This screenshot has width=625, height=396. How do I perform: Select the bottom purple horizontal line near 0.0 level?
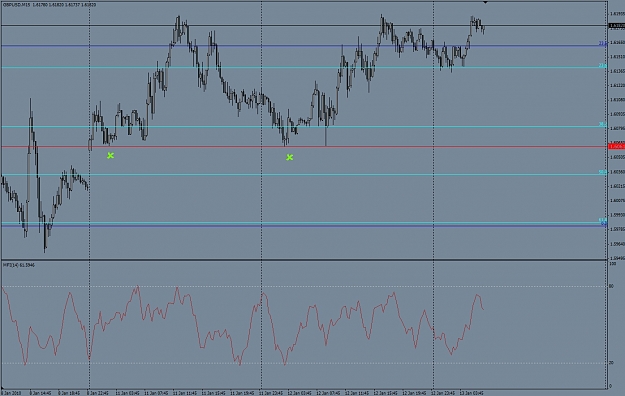point(305,226)
